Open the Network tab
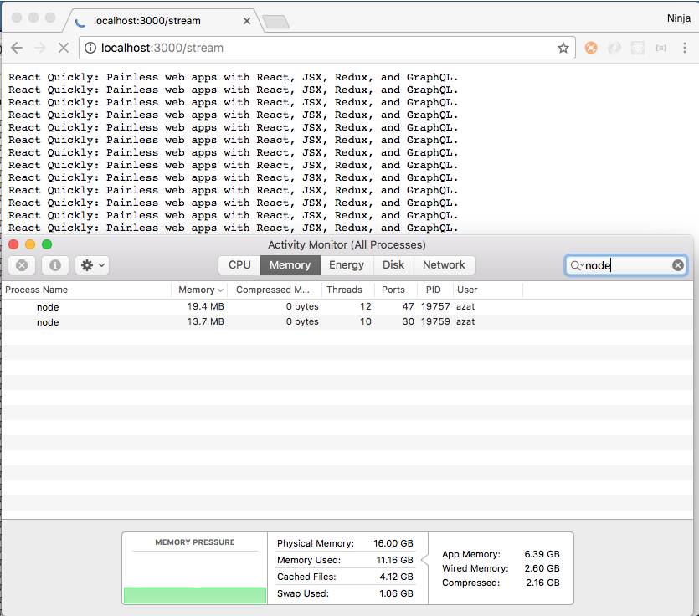The height and width of the screenshot is (616, 699). click(x=444, y=264)
